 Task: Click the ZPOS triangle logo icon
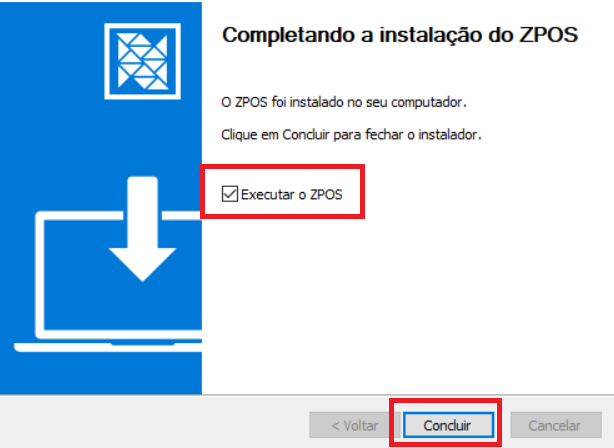[143, 61]
